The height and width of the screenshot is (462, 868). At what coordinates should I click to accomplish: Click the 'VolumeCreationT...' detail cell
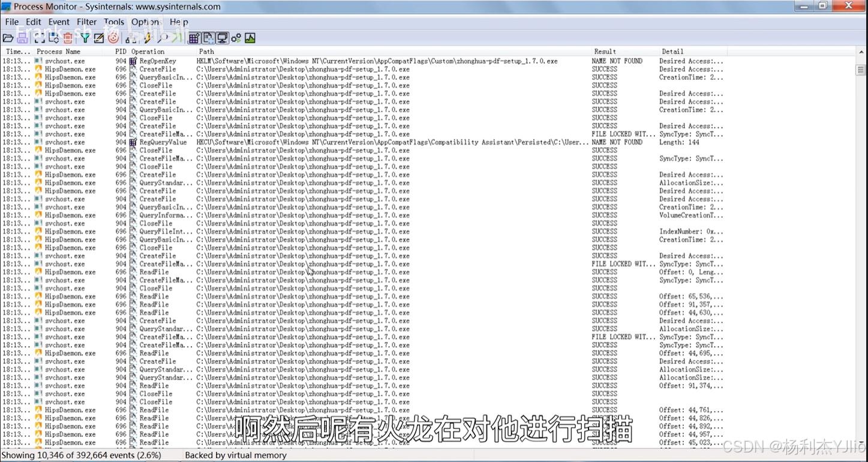691,215
